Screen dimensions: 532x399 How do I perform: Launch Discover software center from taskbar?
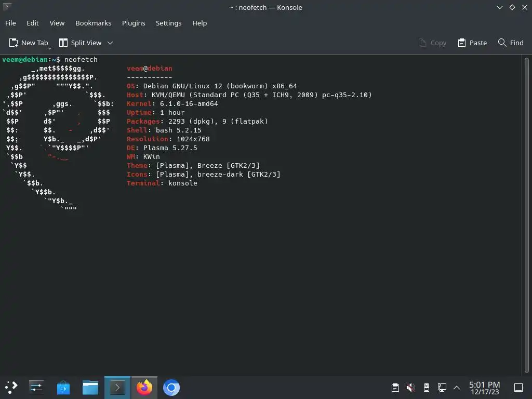click(63, 387)
